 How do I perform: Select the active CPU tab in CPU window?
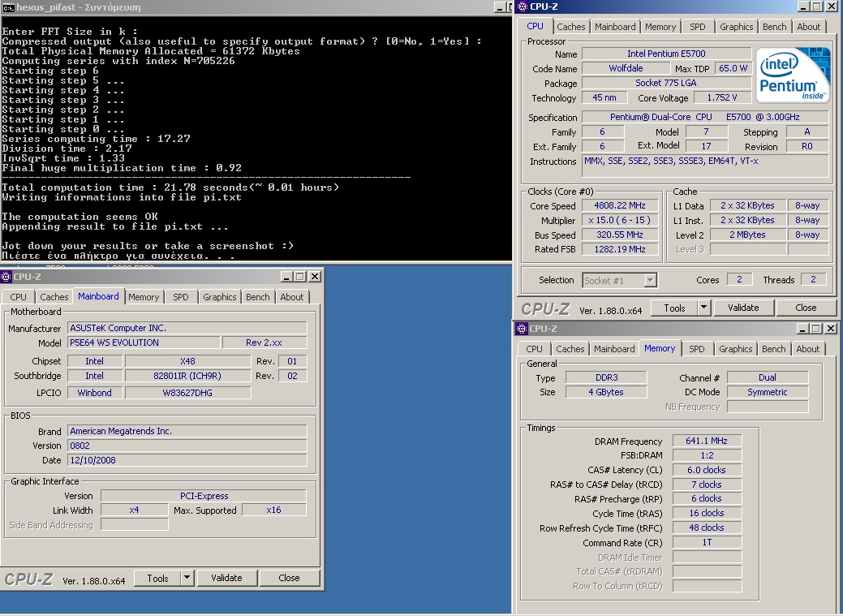[535, 26]
